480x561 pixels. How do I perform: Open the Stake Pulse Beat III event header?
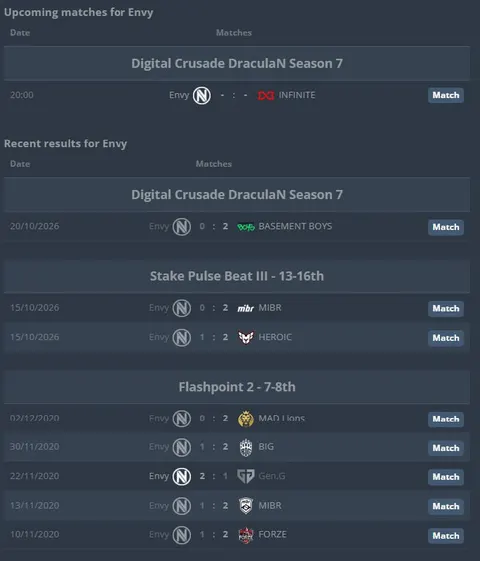pyautogui.click(x=237, y=276)
